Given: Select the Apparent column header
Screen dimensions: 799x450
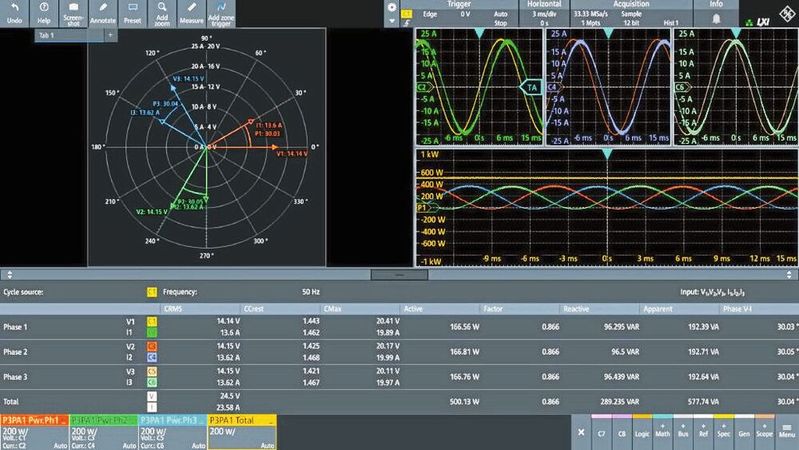Looking at the screenshot, I should 680,309.
